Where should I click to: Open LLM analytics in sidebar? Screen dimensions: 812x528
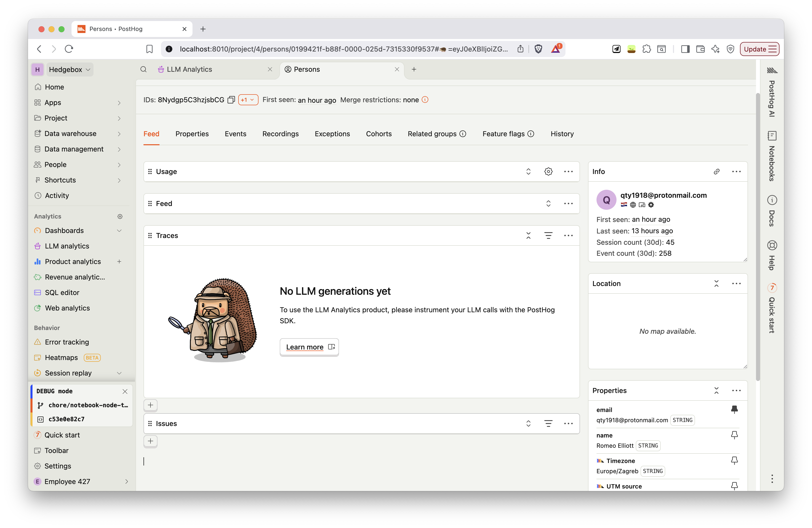click(x=67, y=246)
